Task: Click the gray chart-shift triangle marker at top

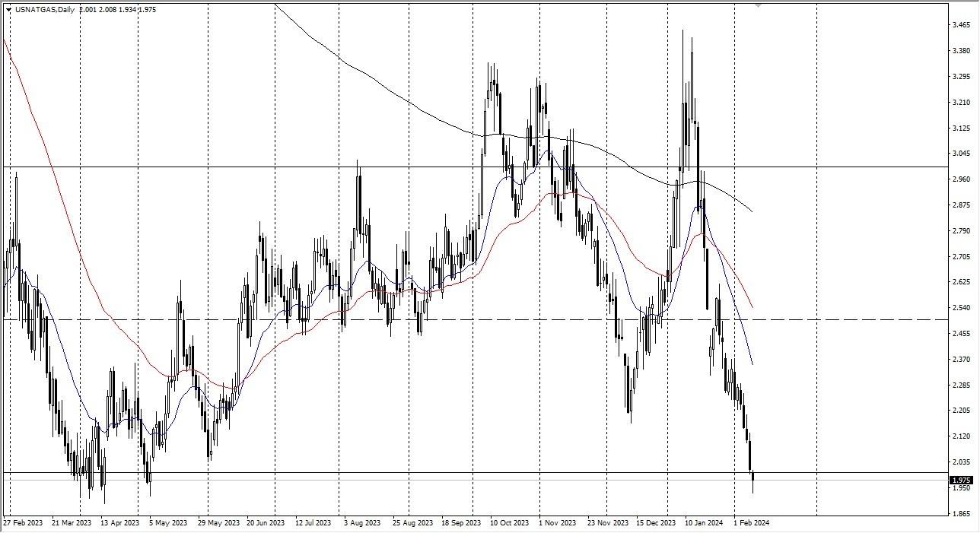Action: (x=757, y=6)
